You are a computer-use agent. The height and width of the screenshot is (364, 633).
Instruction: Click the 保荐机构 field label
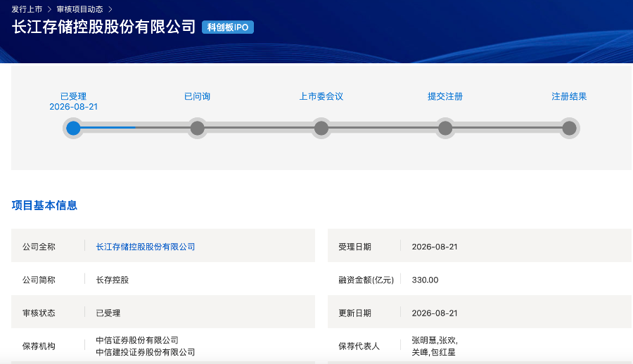click(x=39, y=346)
